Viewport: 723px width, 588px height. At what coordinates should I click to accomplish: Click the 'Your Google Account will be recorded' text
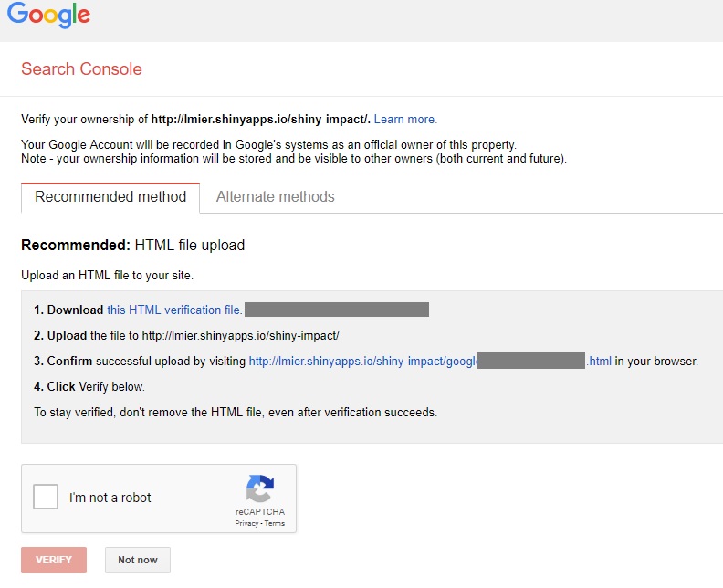[x=268, y=144]
